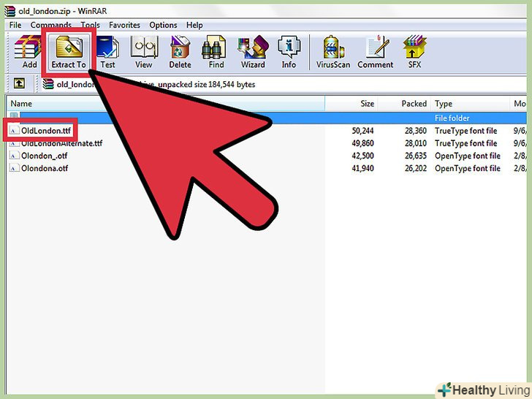Click size value 42,500

[x=362, y=156]
